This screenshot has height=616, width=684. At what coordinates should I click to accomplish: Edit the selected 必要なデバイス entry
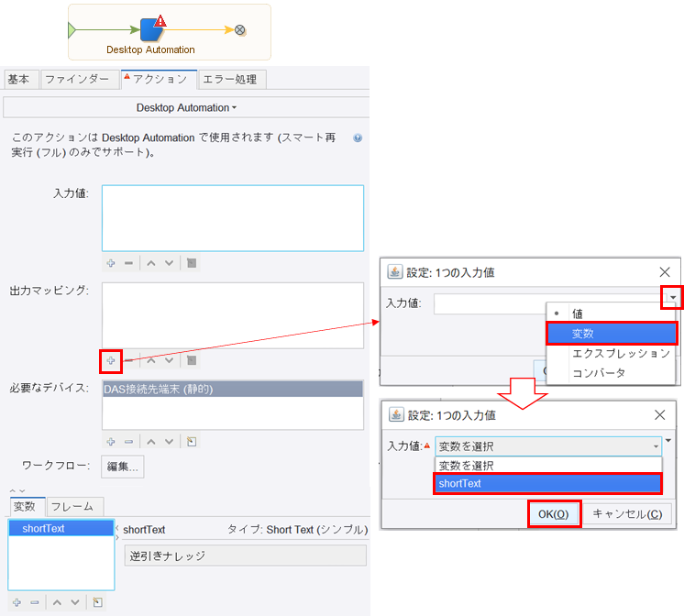pyautogui.click(x=192, y=442)
